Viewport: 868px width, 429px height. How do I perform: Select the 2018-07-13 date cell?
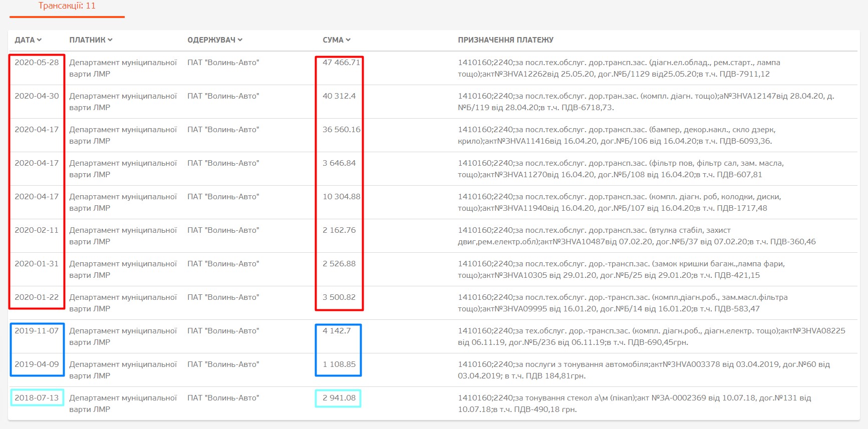[x=37, y=398]
